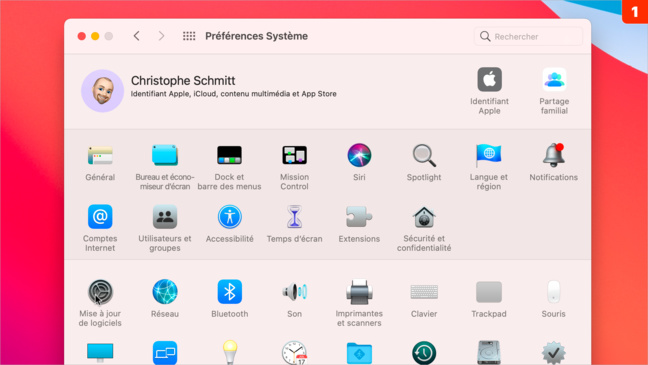The image size is (648, 365).
Task: Open the Time Machine clock icon
Action: 424,353
